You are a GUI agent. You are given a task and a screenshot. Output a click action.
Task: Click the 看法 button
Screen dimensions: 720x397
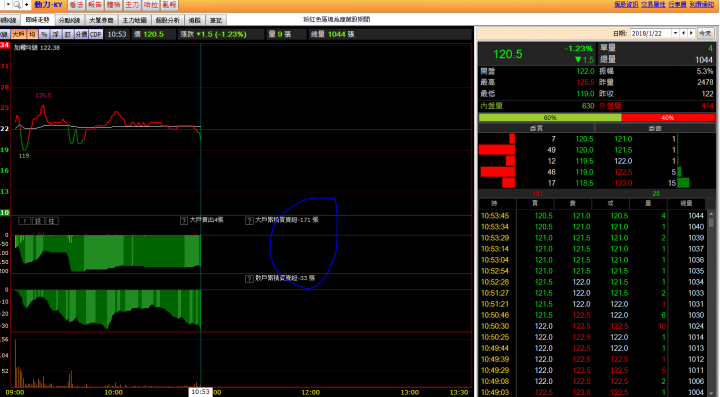tap(76, 5)
